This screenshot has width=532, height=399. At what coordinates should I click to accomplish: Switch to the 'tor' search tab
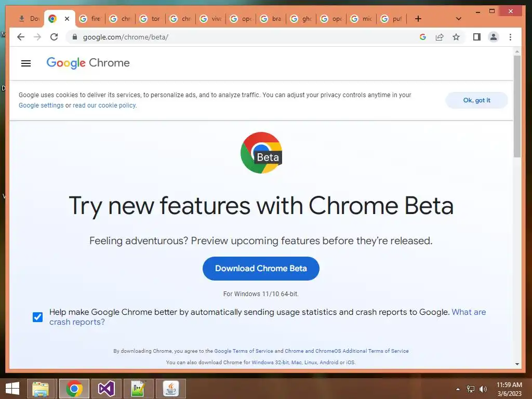tap(150, 19)
